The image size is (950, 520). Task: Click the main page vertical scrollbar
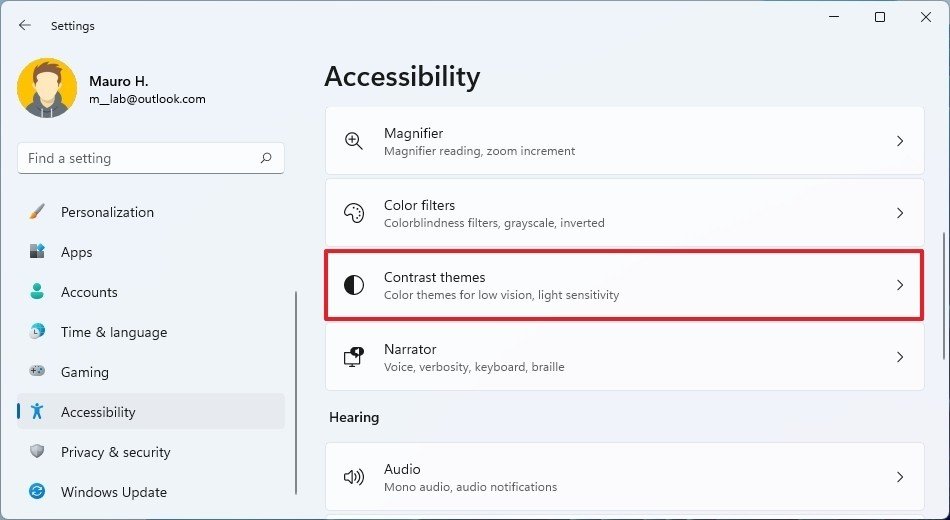pos(944,296)
